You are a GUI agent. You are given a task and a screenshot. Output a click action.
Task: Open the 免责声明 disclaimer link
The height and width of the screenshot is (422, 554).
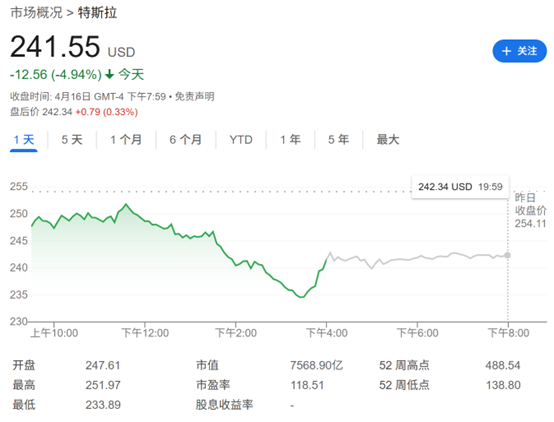coord(195,96)
